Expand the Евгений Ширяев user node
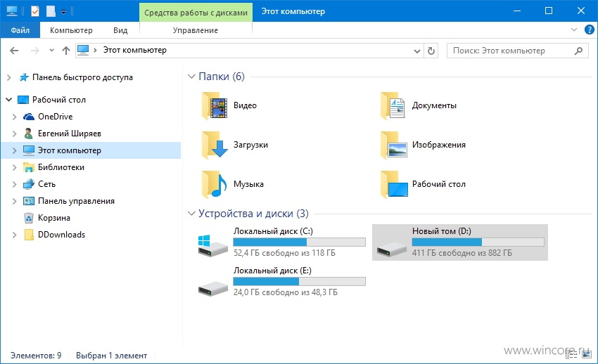598x364 pixels. [x=15, y=134]
